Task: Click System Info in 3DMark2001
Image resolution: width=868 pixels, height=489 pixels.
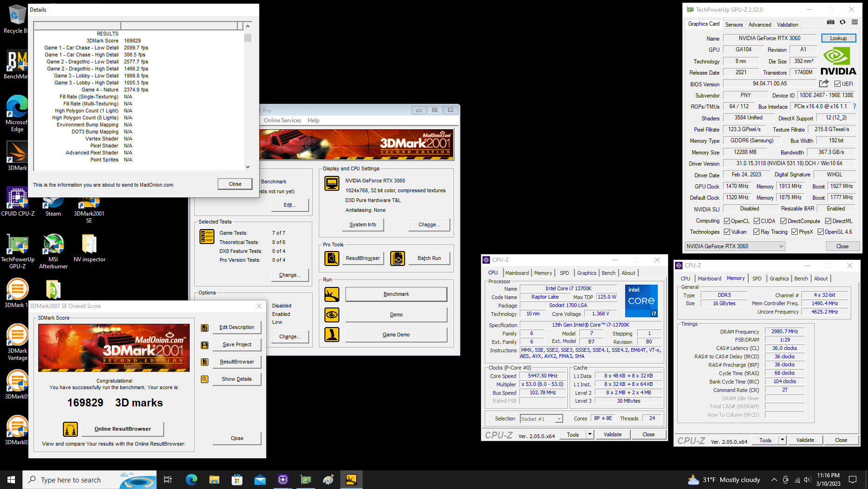Action: (363, 224)
